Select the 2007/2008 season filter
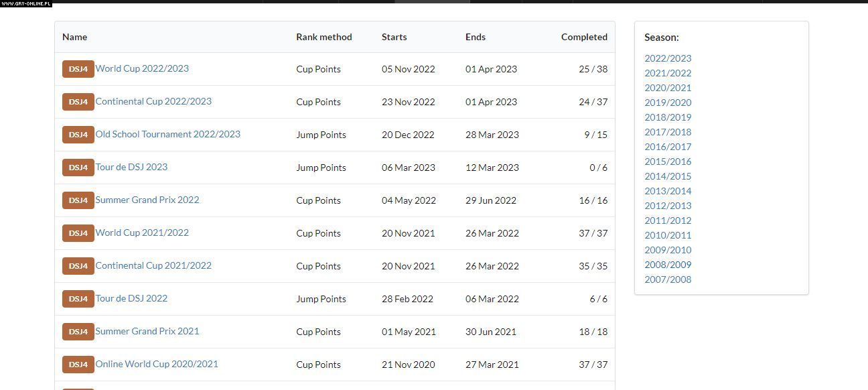This screenshot has width=868, height=390. [x=668, y=279]
